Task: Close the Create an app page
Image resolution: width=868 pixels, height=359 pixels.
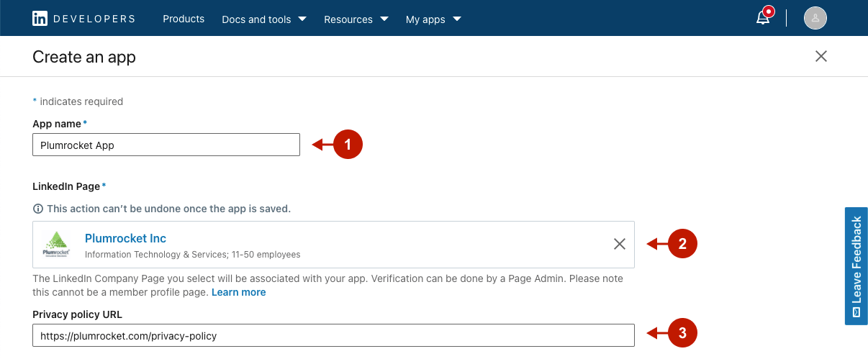Action: point(820,56)
